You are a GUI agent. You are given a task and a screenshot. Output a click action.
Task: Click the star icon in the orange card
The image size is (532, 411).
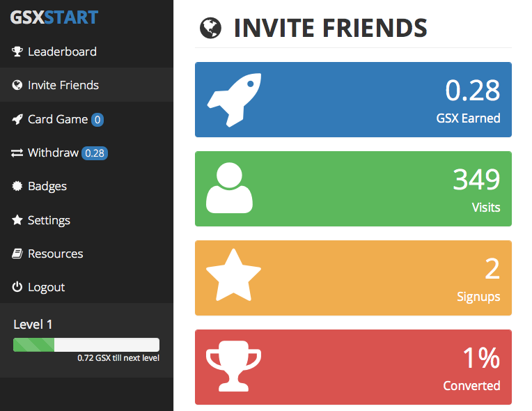click(233, 275)
